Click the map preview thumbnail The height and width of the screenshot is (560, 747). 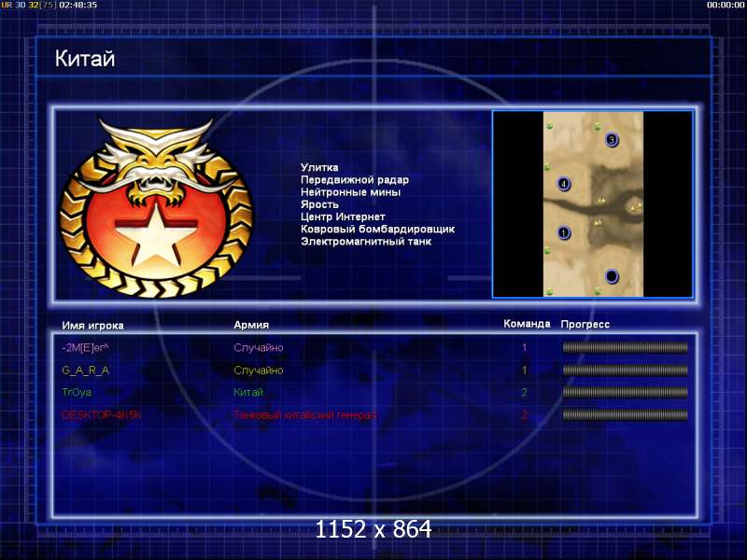(593, 204)
